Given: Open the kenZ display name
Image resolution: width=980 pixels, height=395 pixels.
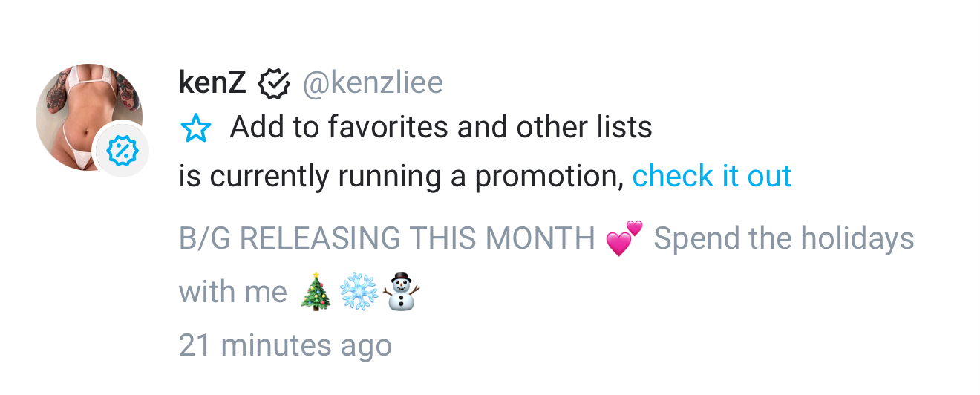Looking at the screenshot, I should (x=212, y=83).
